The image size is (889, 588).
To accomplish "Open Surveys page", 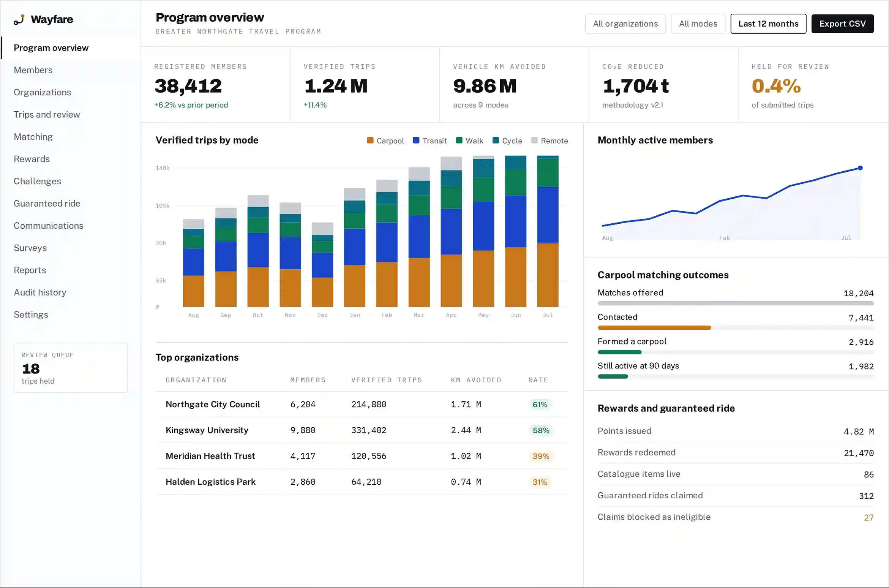I will click(x=71, y=248).
